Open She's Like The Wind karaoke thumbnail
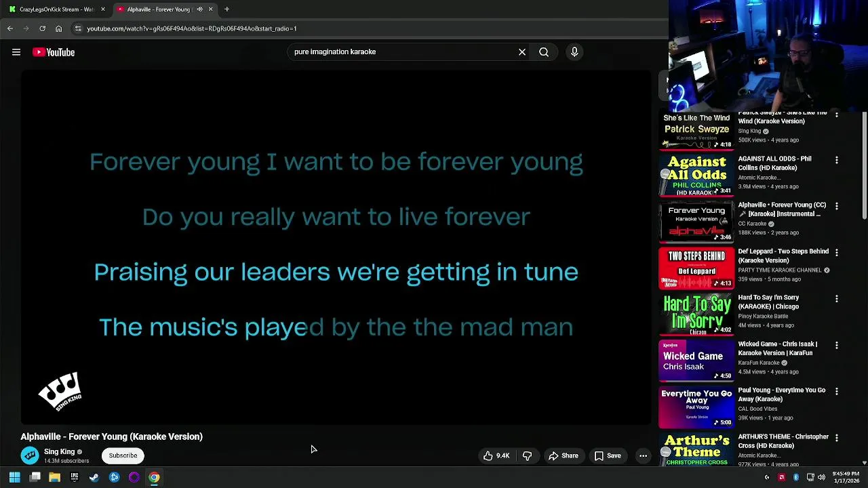Screen dimensions: 868x488 click(696, 130)
